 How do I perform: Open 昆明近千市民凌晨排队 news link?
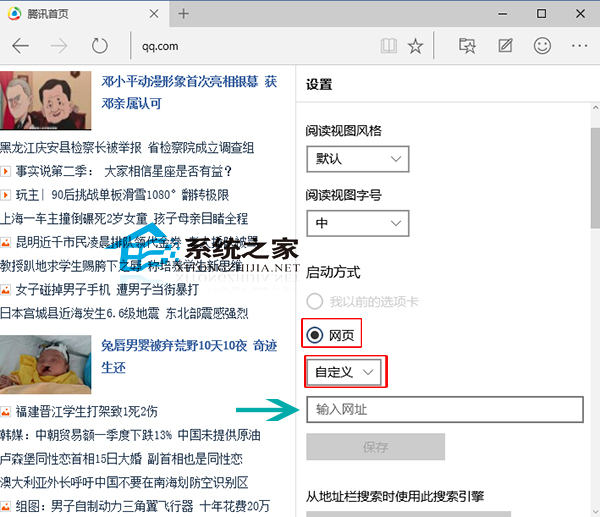(x=137, y=242)
